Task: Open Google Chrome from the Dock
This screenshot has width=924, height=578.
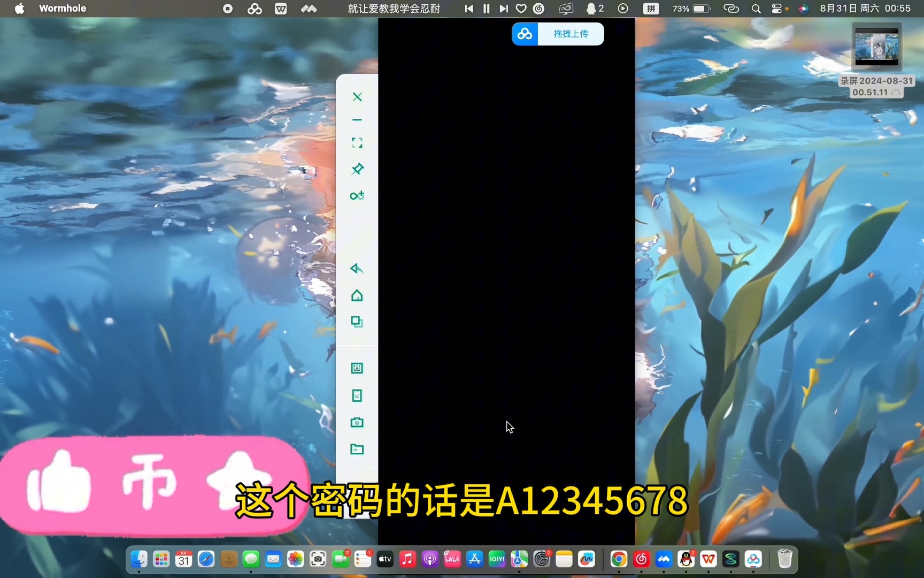Action: pos(619,559)
